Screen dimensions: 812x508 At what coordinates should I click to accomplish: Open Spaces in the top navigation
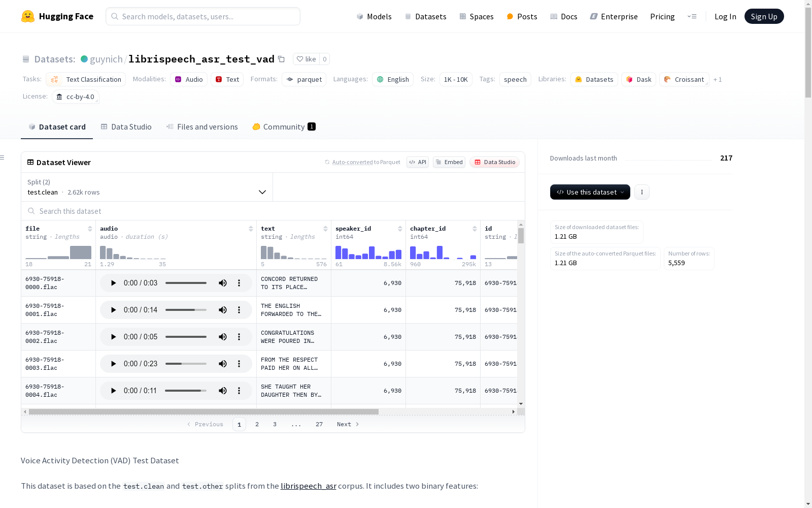(476, 16)
